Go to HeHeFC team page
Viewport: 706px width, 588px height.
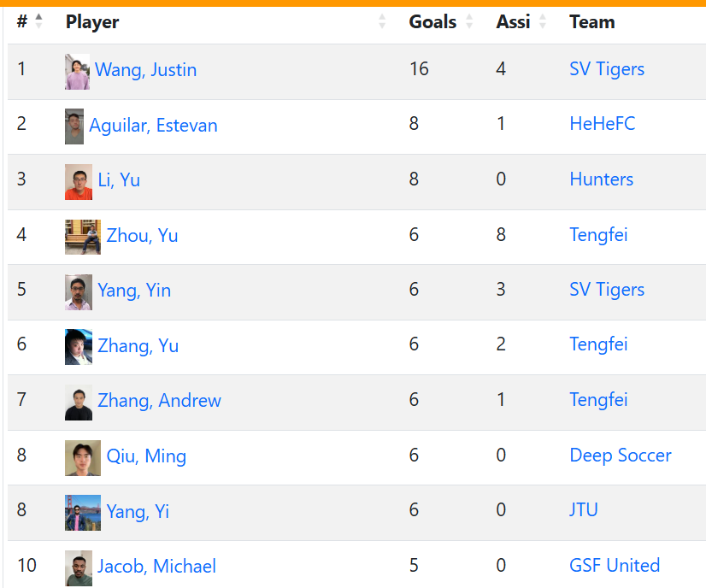(x=603, y=124)
